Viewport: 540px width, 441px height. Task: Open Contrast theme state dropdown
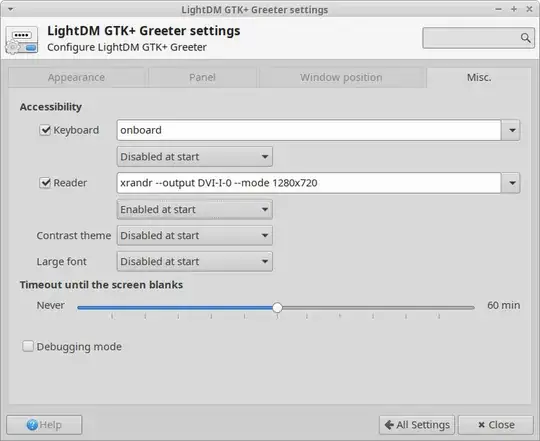pyautogui.click(x=195, y=235)
